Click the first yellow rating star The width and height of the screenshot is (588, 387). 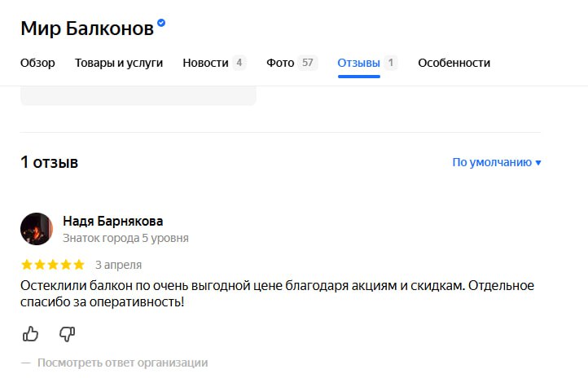pyautogui.click(x=27, y=265)
